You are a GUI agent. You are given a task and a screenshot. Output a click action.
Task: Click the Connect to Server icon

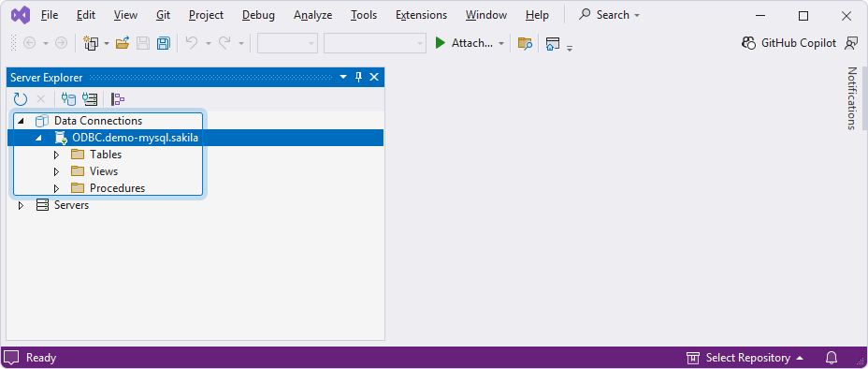point(90,99)
